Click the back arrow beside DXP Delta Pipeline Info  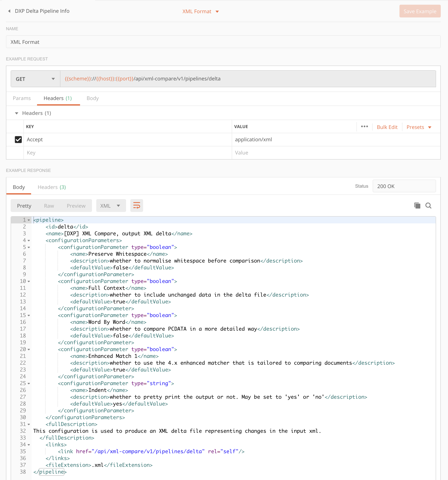click(9, 11)
